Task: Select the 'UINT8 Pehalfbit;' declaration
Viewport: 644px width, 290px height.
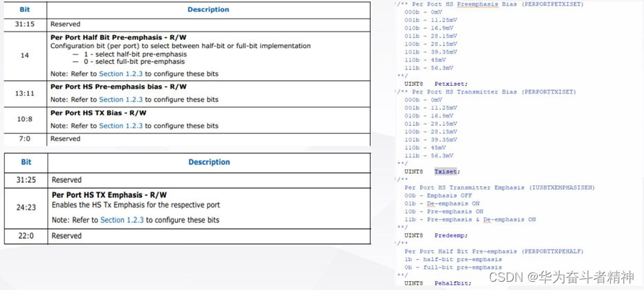Action: [438, 283]
